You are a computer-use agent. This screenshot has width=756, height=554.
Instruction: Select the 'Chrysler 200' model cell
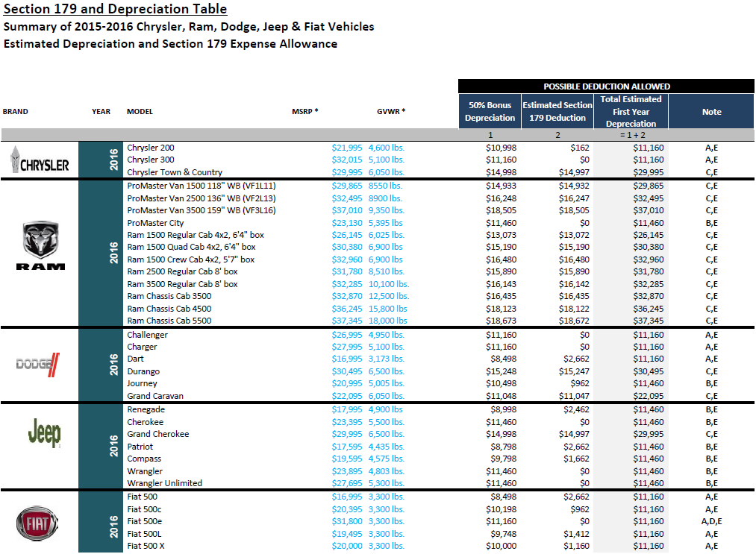coord(151,148)
